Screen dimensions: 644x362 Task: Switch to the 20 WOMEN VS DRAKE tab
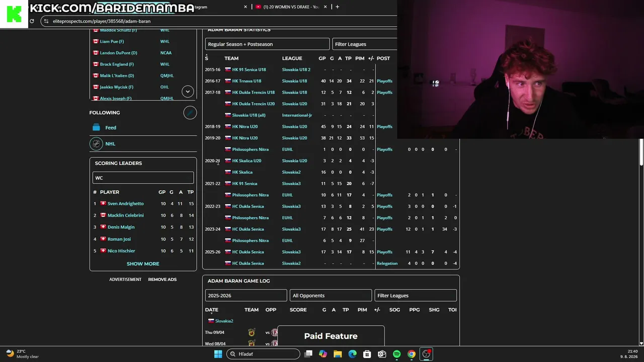tap(290, 7)
